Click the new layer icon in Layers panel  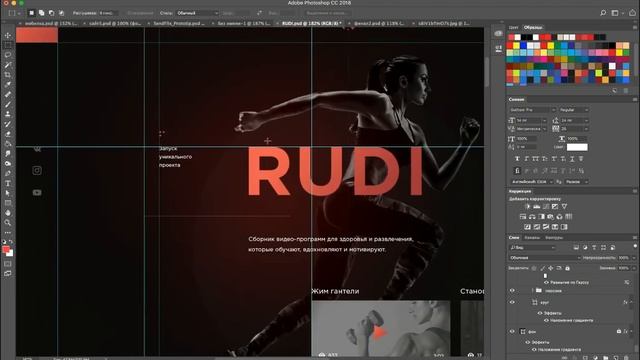click(616, 358)
